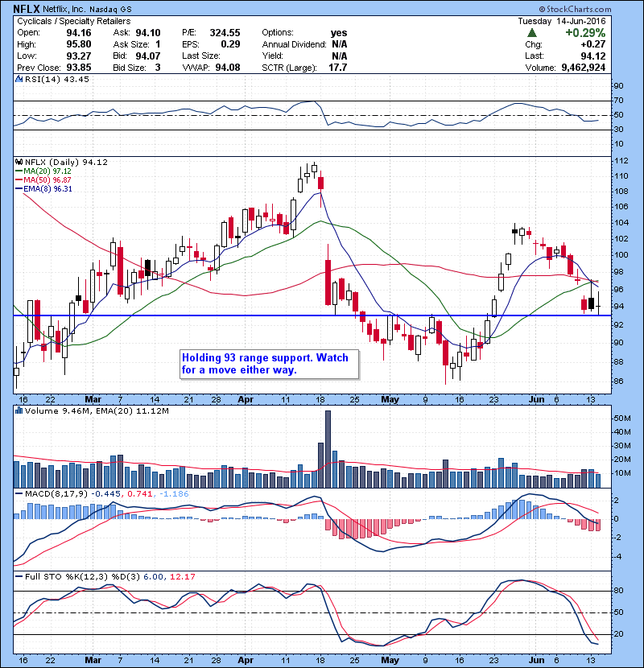Click the MA(50) 96.87 legend entry
This screenshot has width=644, height=668.
(44, 179)
